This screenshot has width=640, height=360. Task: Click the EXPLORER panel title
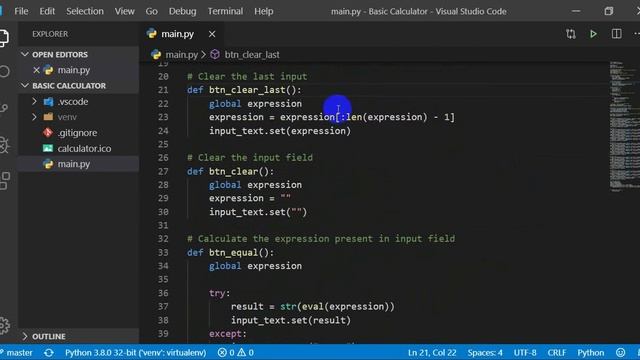pyautogui.click(x=50, y=34)
